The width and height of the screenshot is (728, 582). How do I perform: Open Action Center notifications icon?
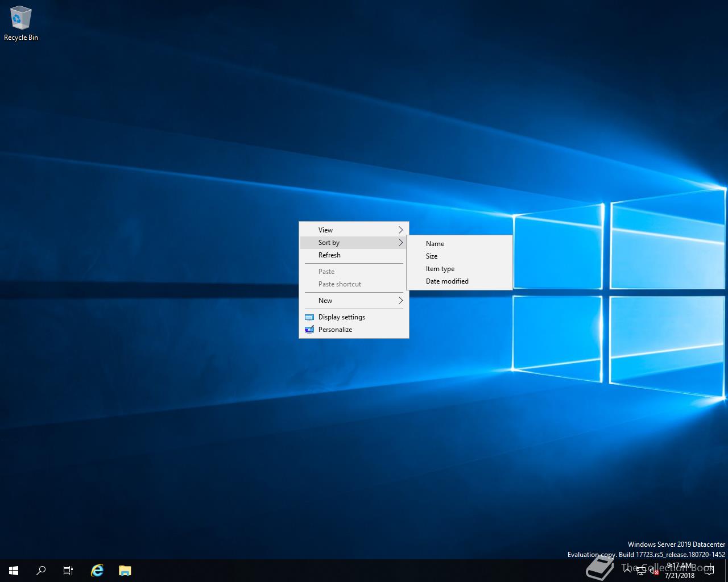(709, 571)
